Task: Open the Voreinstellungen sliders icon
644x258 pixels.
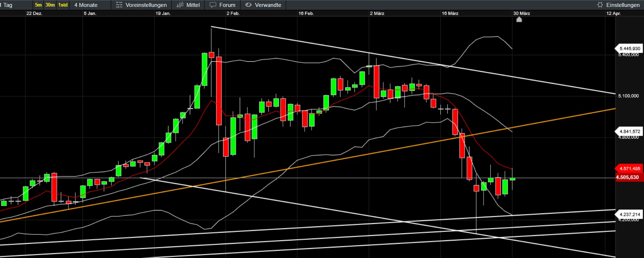Action: (x=119, y=5)
